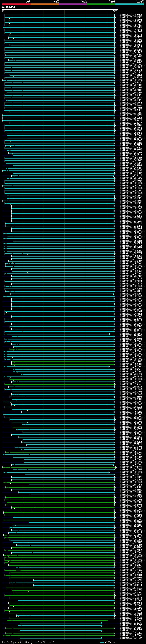The width and height of the screenshot is (146, 644).
Task: Select hit label UniRef100_C9JXY1
Action: [131, 467]
